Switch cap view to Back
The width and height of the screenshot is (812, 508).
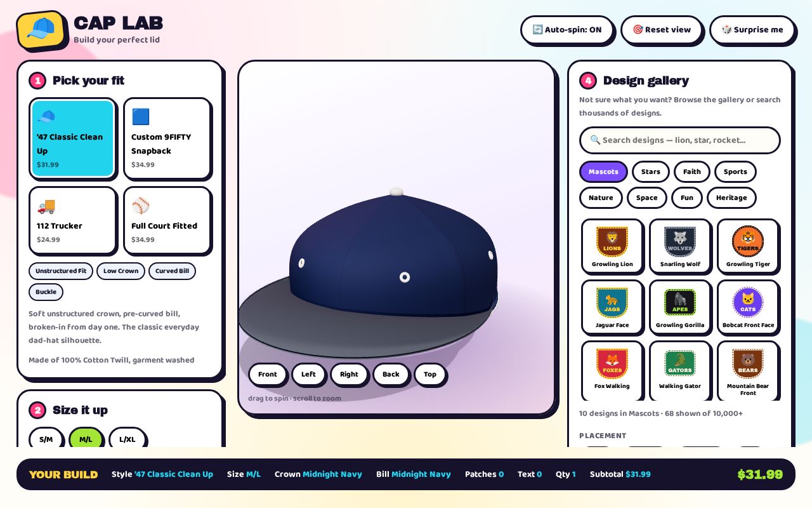coord(391,374)
